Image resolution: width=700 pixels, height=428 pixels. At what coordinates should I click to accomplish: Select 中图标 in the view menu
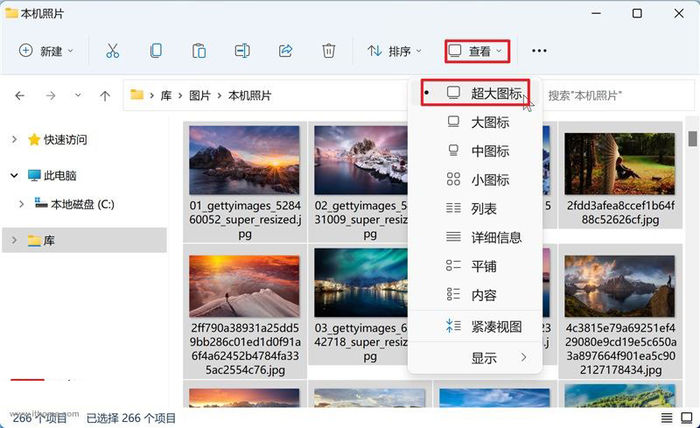click(x=490, y=151)
